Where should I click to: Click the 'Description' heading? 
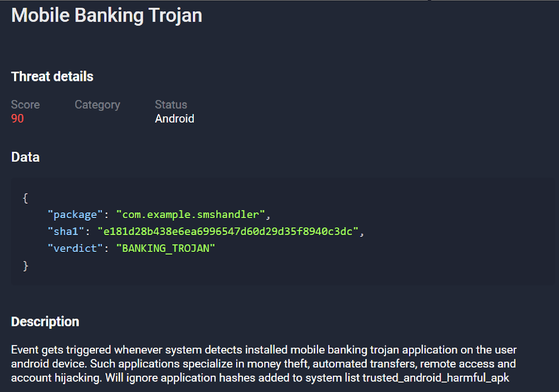(x=45, y=322)
